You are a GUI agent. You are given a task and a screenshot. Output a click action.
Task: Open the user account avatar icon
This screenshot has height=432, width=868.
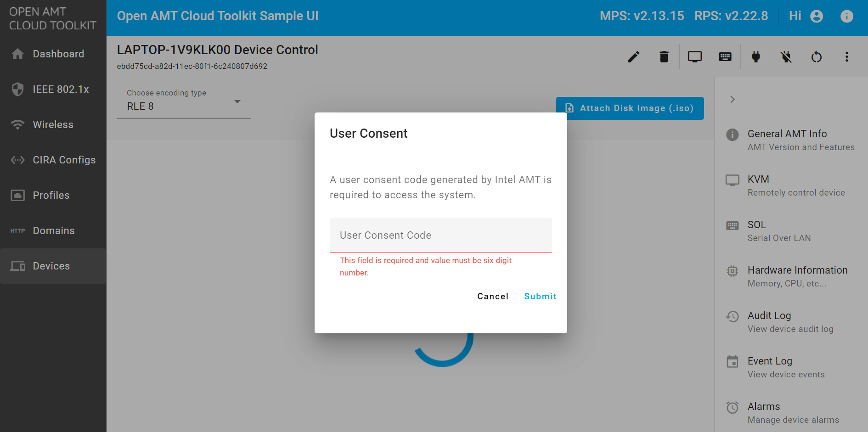point(816,16)
